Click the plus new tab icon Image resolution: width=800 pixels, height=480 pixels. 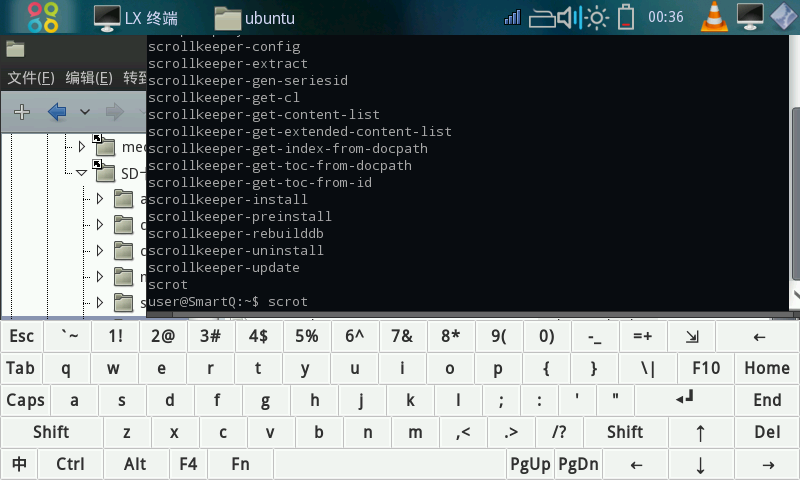(x=21, y=111)
